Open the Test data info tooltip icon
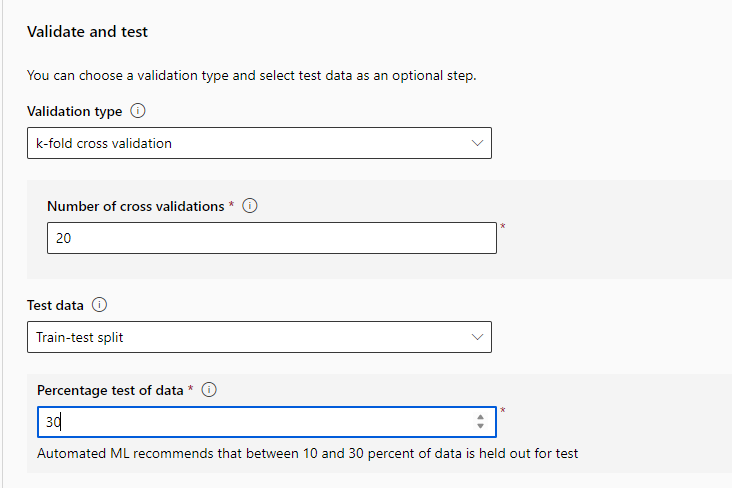 point(100,304)
